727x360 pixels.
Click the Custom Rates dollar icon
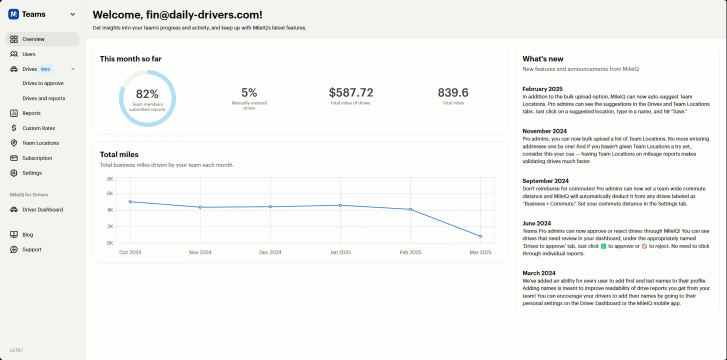pyautogui.click(x=14, y=128)
